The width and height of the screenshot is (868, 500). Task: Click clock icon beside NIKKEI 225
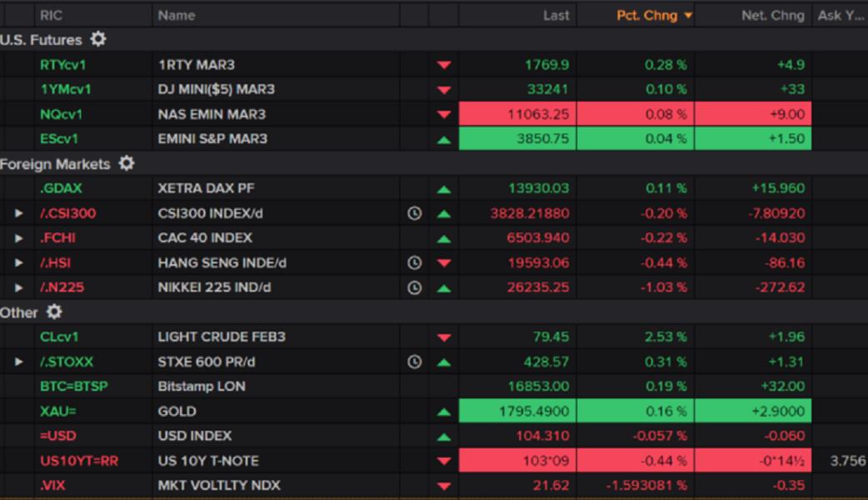pos(414,287)
